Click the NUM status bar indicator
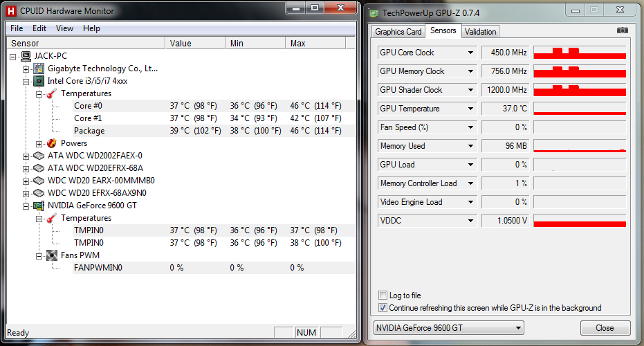644x346 pixels. pos(306,332)
